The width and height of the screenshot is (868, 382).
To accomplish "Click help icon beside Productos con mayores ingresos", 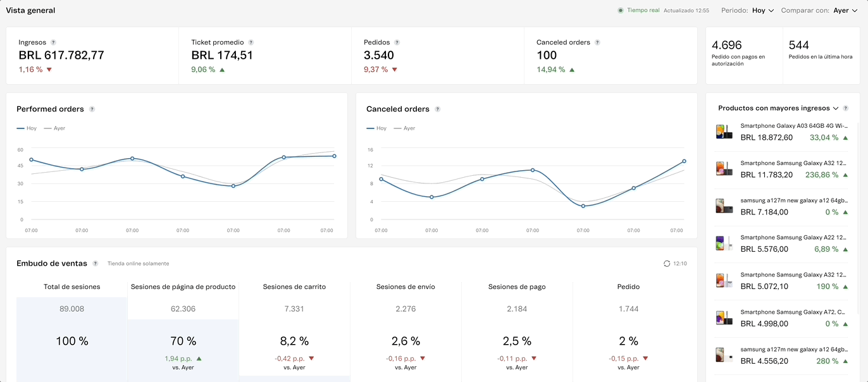I will [x=846, y=108].
